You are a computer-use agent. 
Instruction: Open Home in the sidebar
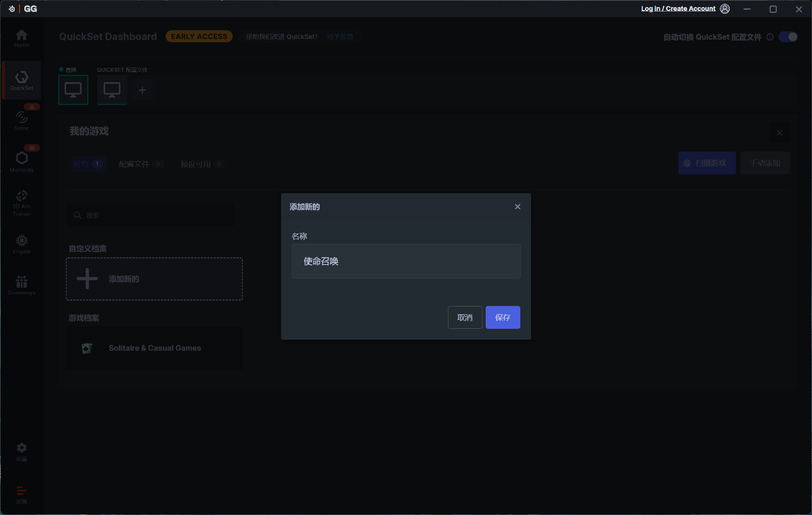point(22,38)
